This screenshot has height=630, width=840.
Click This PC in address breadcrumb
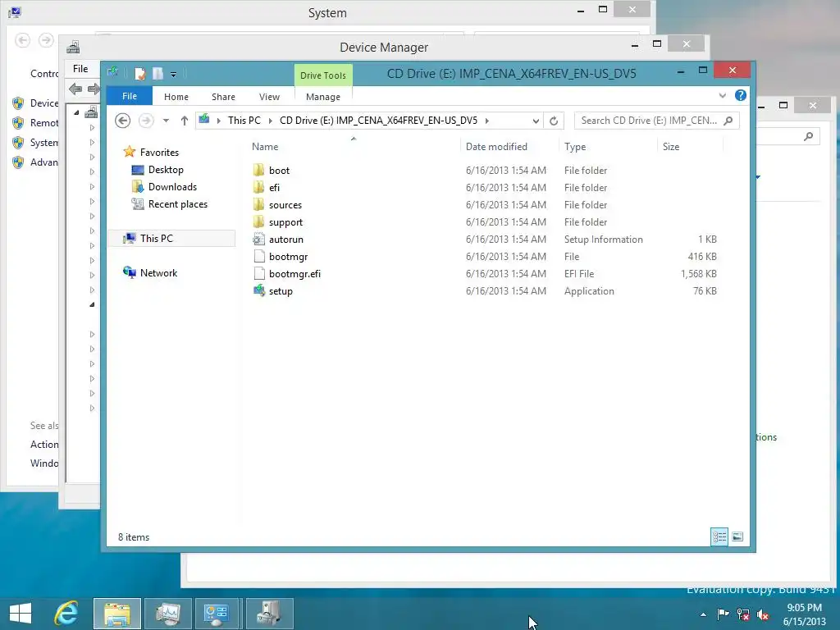tap(244, 121)
